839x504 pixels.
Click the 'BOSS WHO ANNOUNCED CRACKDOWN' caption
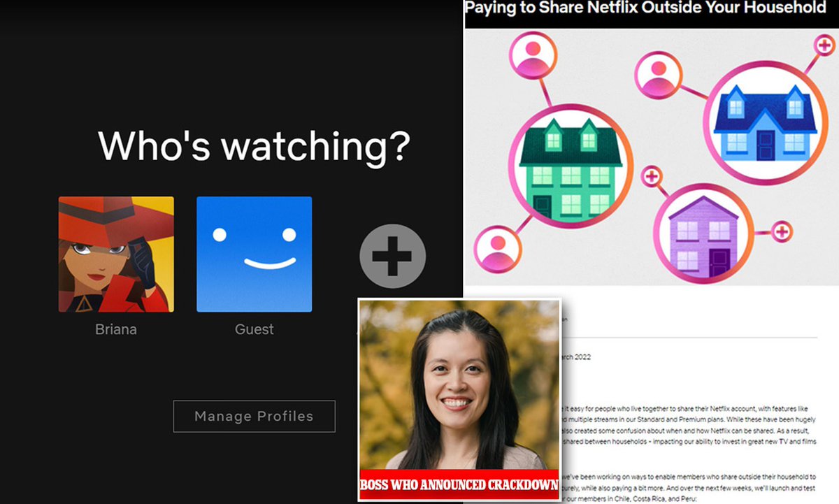point(459,486)
